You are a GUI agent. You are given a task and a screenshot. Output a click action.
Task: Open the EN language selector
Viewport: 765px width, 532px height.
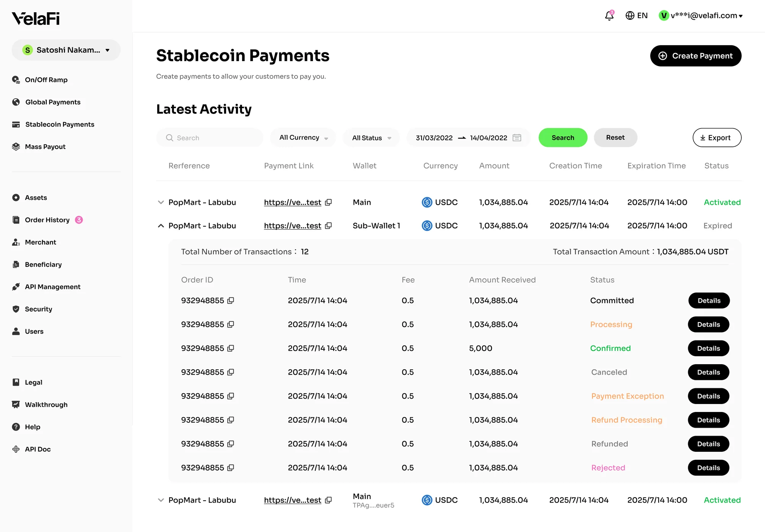636,16
